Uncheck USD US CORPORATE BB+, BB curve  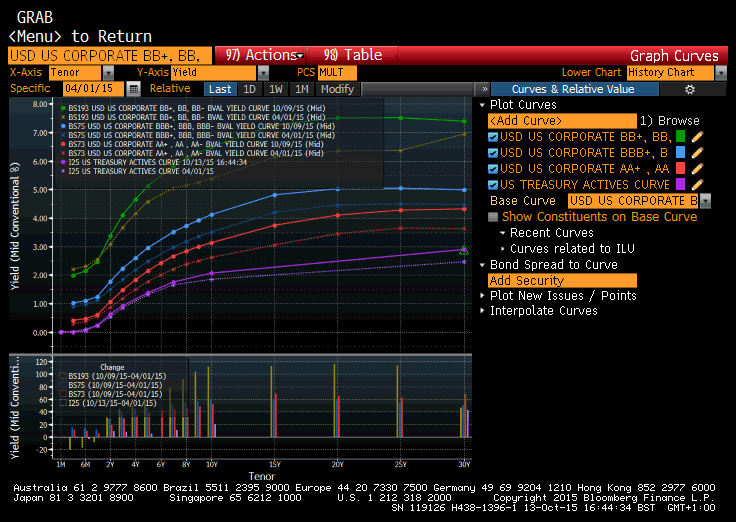[x=493, y=137]
